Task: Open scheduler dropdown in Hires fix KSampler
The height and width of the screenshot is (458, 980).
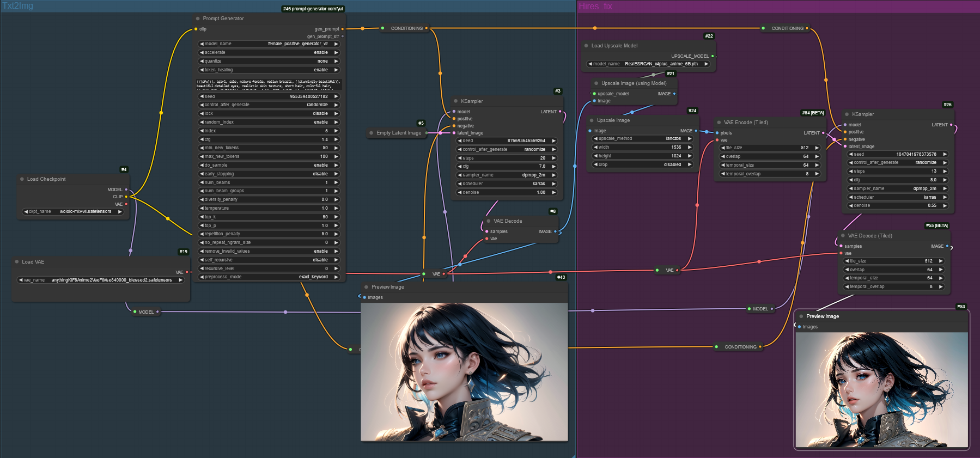Action: click(x=898, y=197)
